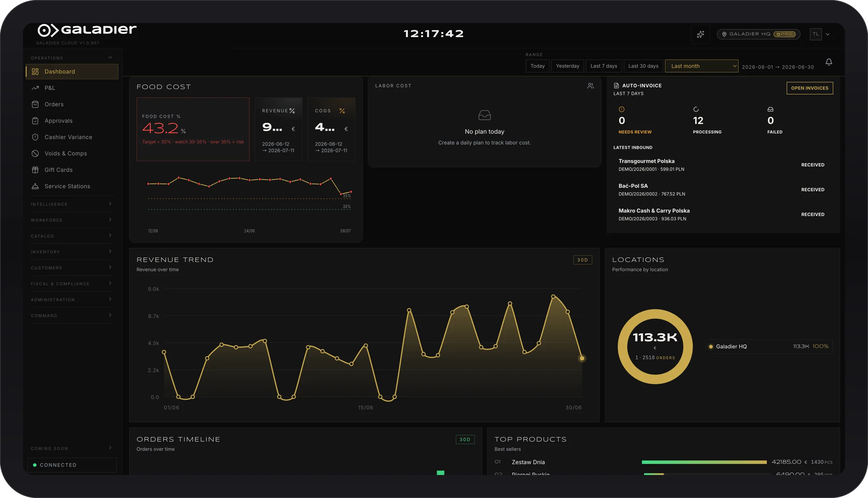Viewport: 868px width, 498px height.
Task: Toggle Revenue percent mode
Action: point(292,111)
